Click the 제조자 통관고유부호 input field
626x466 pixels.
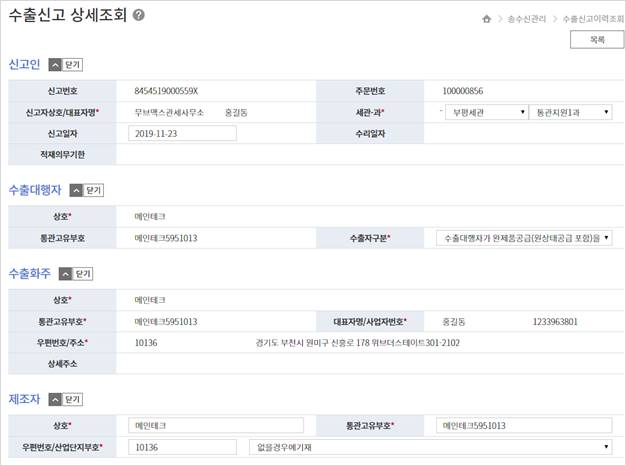[524, 426]
